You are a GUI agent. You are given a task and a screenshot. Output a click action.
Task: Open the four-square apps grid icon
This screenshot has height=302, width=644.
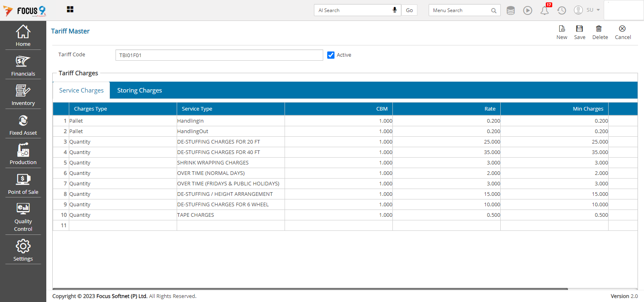pyautogui.click(x=70, y=10)
